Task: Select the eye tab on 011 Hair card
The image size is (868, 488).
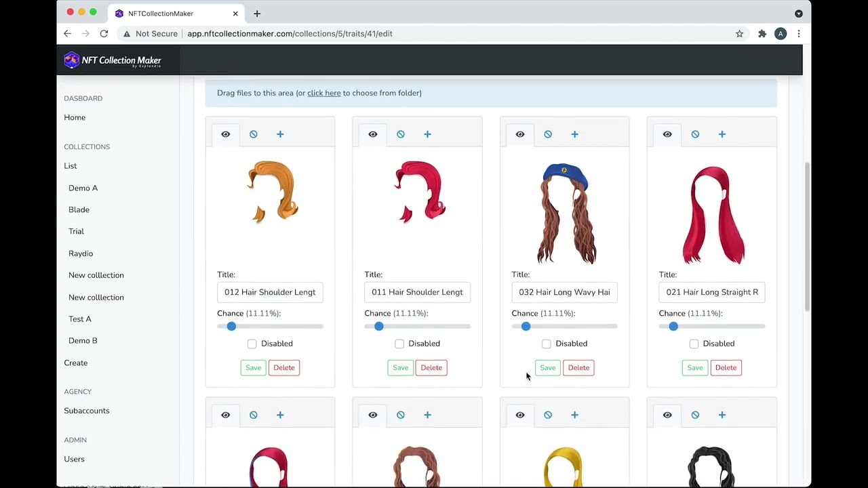Action: pos(373,134)
